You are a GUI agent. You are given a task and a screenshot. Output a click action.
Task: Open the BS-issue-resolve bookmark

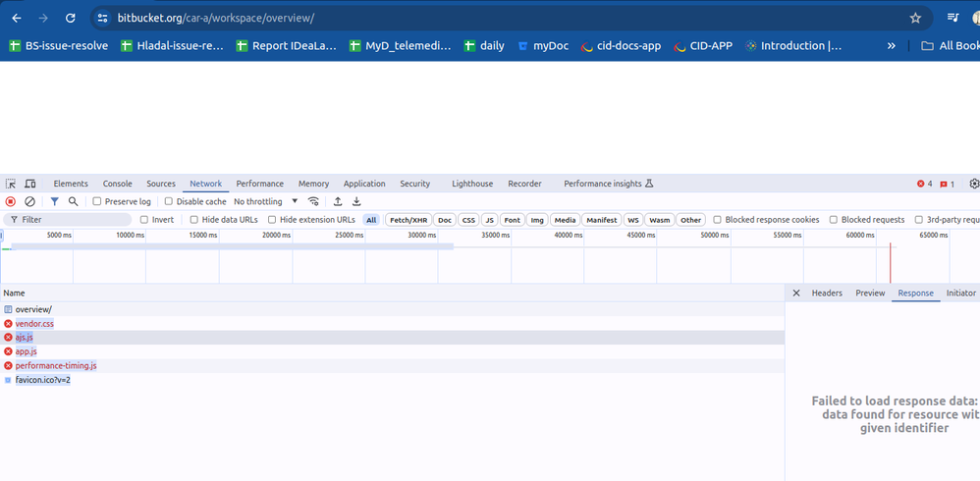coord(61,45)
